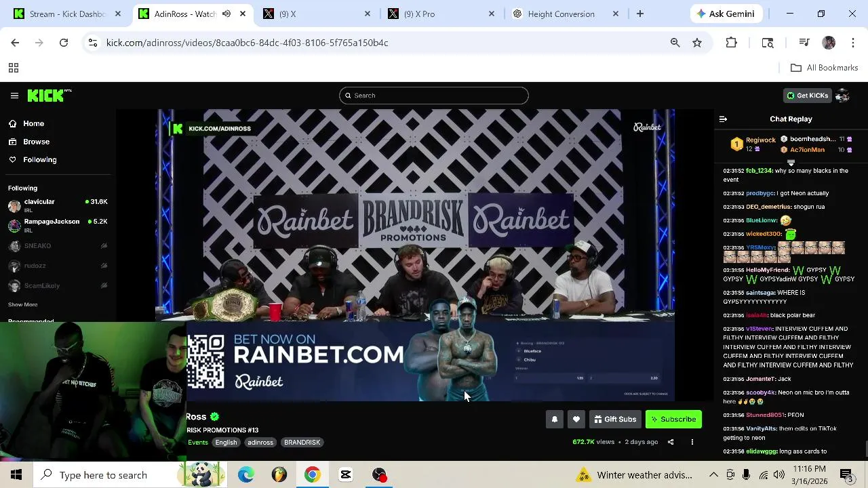
Task: Open CapCut from the taskbar
Action: tap(345, 475)
